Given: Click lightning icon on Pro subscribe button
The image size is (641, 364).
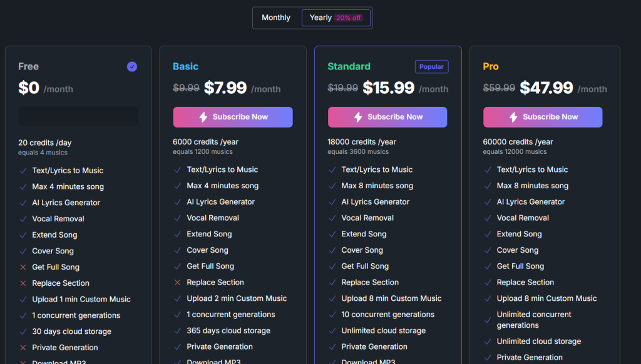Looking at the screenshot, I should [513, 117].
